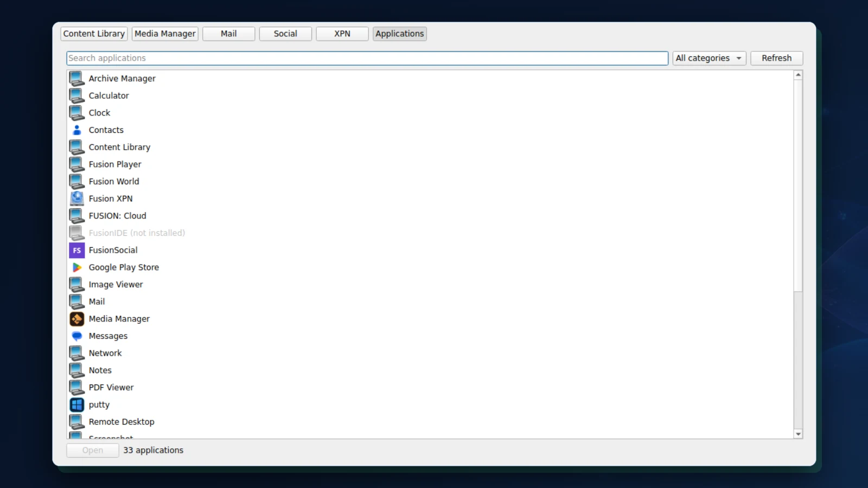Select the FusionIDE (not installed) entry
This screenshot has height=488, width=868.
[x=431, y=233]
